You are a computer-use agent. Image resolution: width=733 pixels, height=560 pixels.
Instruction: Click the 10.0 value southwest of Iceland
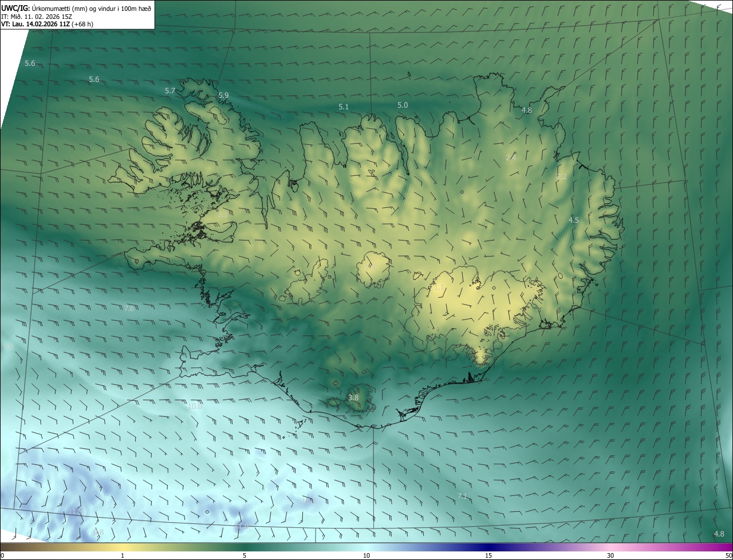click(195, 406)
